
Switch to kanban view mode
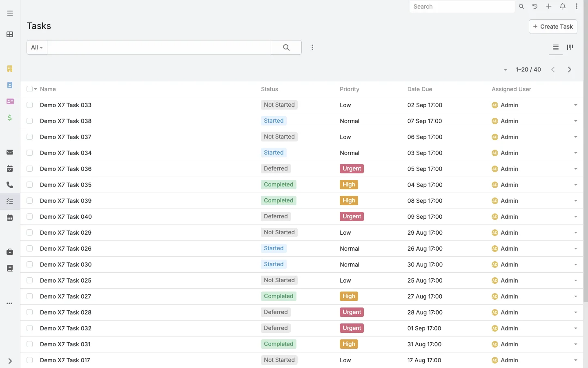point(570,47)
